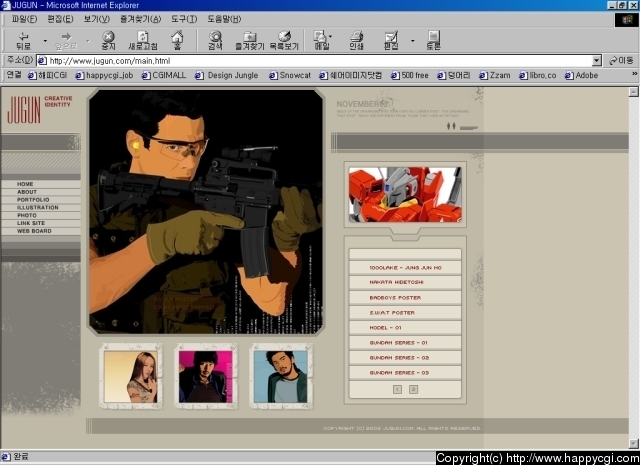Open the 도움말(H) menu
The width and height of the screenshot is (640, 465).
(224, 19)
